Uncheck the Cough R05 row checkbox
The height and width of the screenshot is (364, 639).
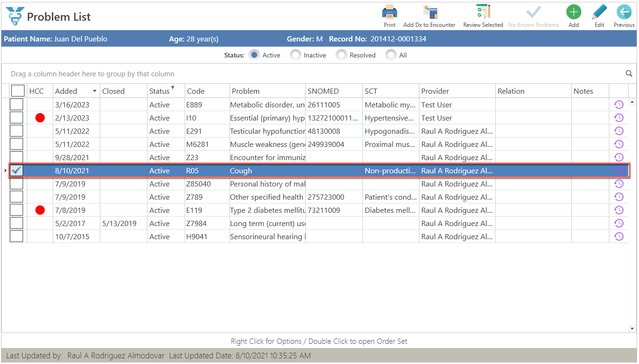pos(16,170)
